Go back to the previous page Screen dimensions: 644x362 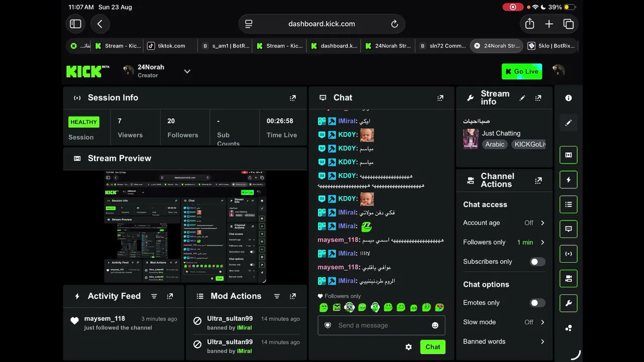[100, 24]
